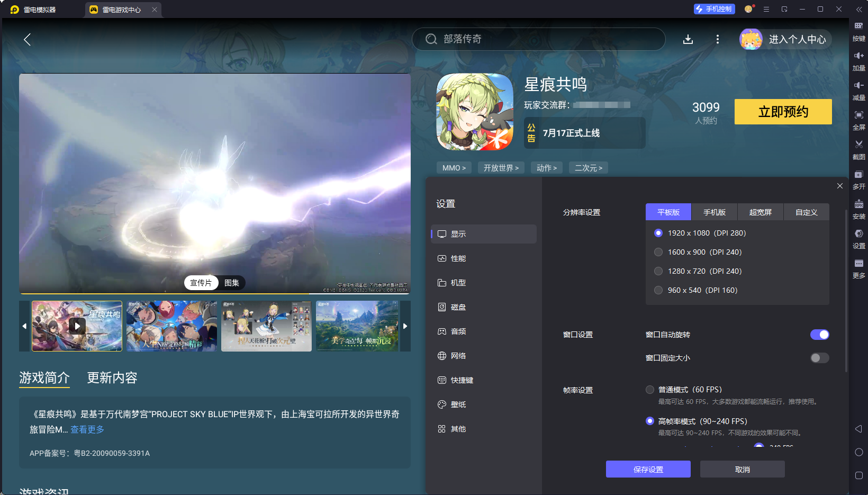
Task: Open the 动作 tag category
Action: [x=547, y=168]
